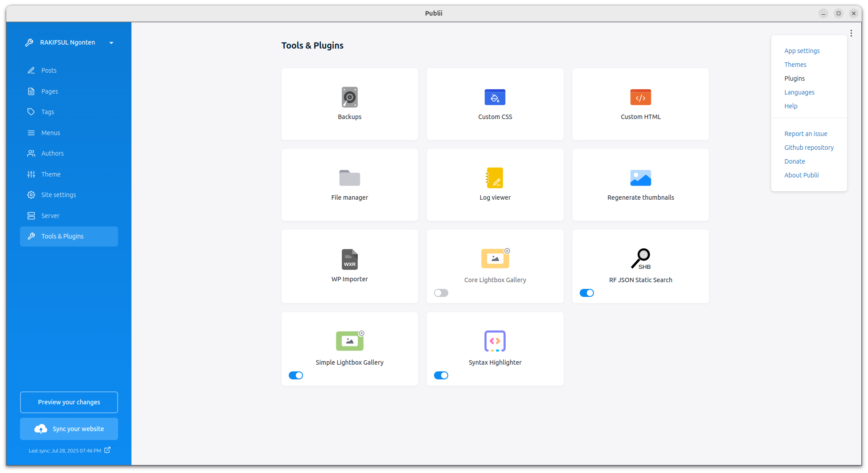The height and width of the screenshot is (473, 868).
Task: Click the File manager card label
Action: (x=349, y=197)
